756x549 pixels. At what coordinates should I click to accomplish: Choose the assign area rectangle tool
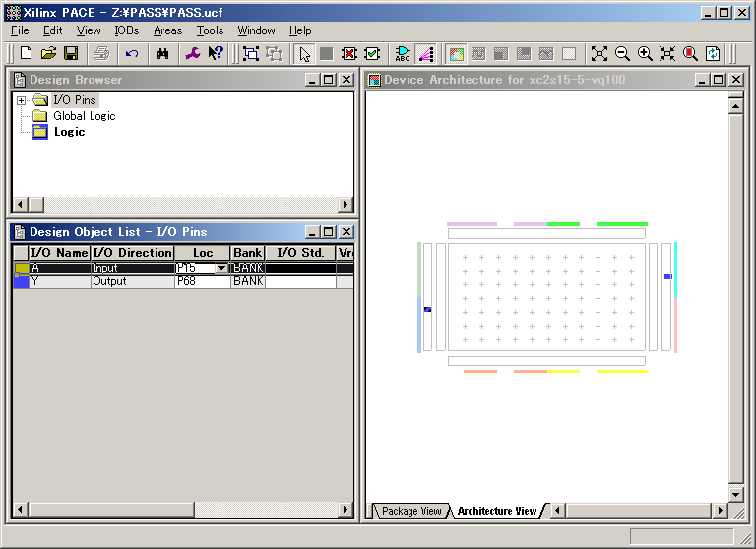327,53
